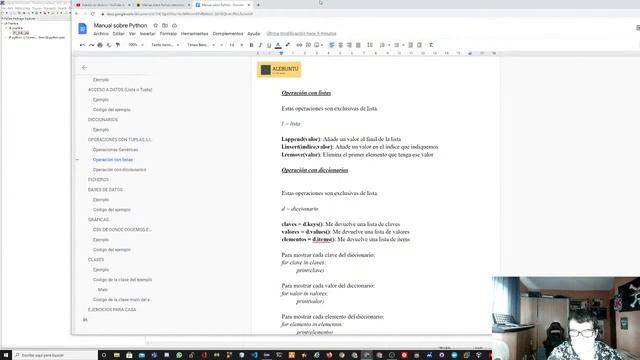Image resolution: width=640 pixels, height=360 pixels.
Task: Open the insert image dropdown
Action: tap(318, 45)
